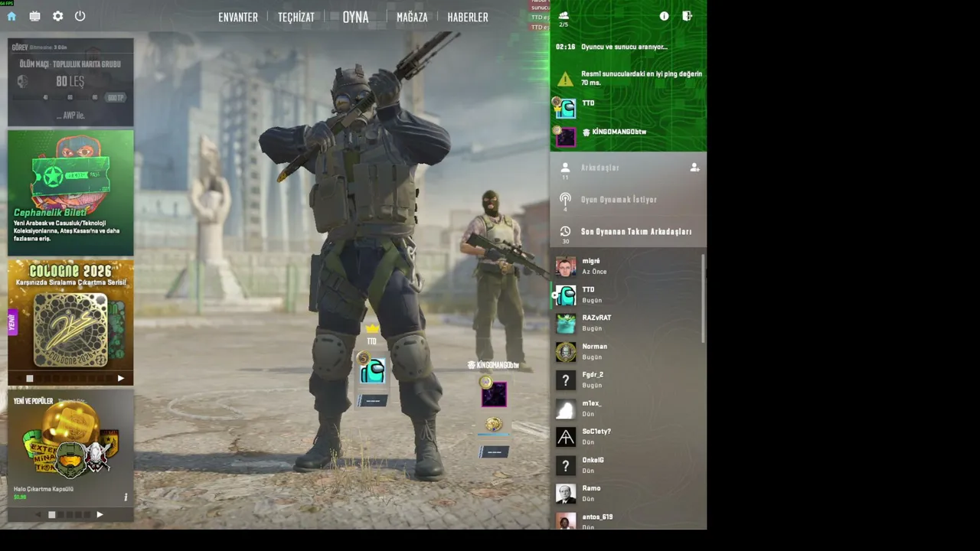
Task: Advance the Cologne 2026 carousel with next arrow
Action: tap(120, 378)
